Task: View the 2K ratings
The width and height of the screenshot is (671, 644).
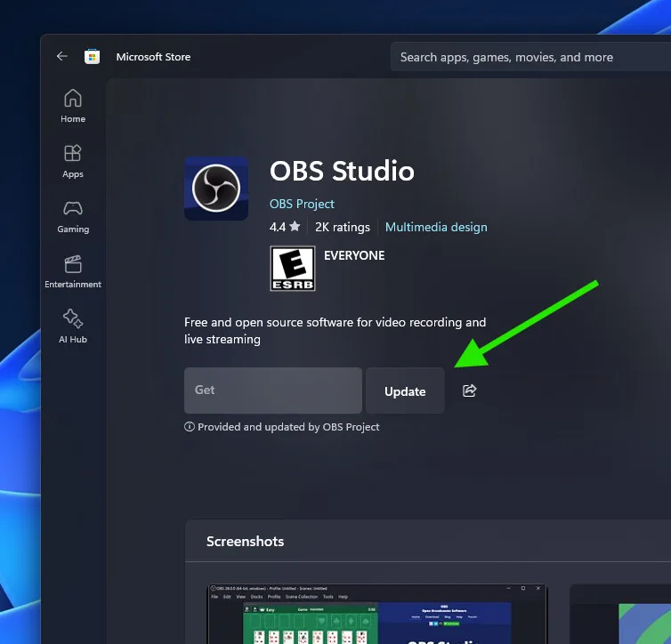Action: pos(342,227)
